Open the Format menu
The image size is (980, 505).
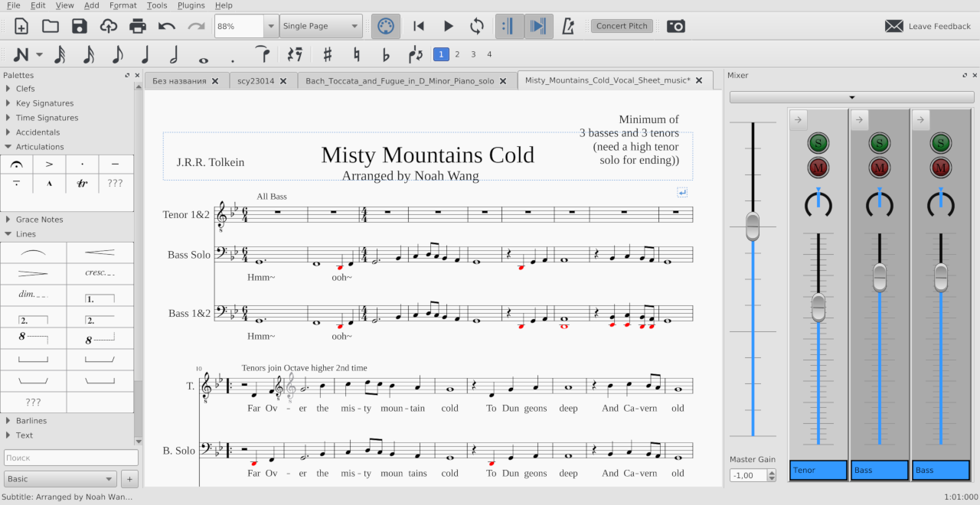[122, 5]
